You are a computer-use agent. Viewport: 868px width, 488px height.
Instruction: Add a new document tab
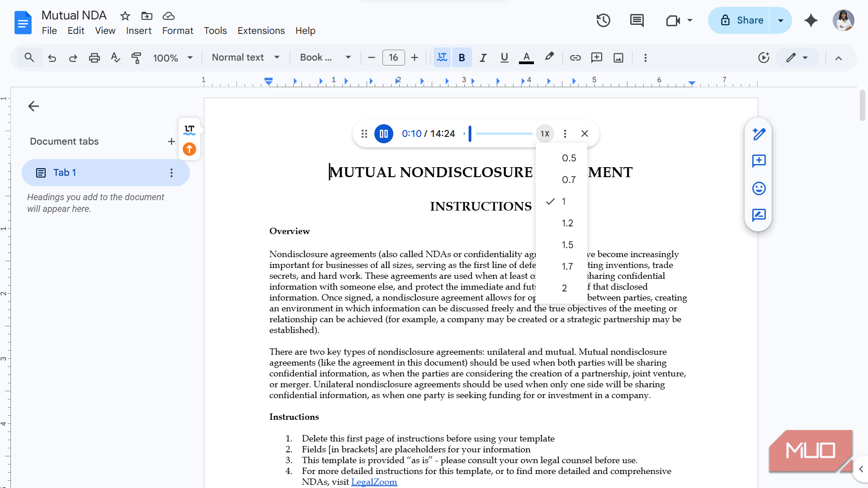(171, 141)
